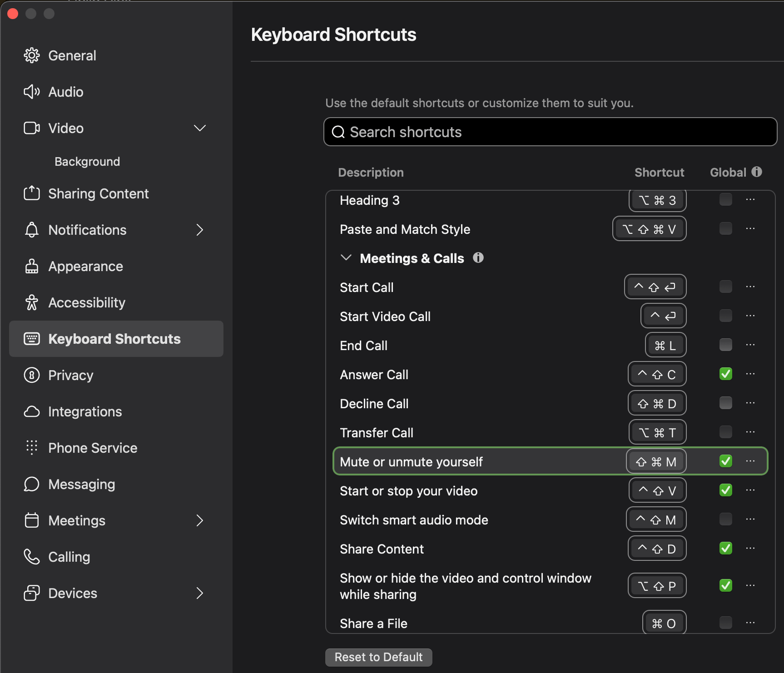Click the Video camera icon

(x=32, y=128)
